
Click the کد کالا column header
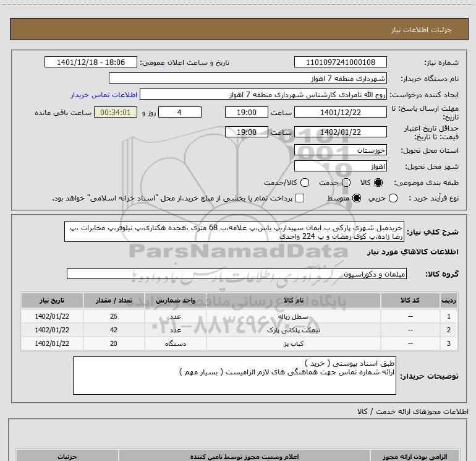pos(410,301)
